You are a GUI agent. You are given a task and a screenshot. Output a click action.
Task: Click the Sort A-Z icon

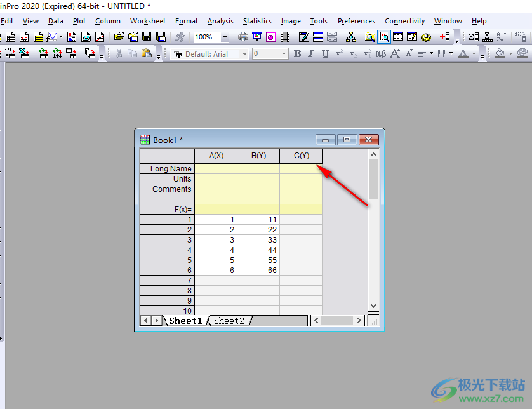[x=502, y=37]
